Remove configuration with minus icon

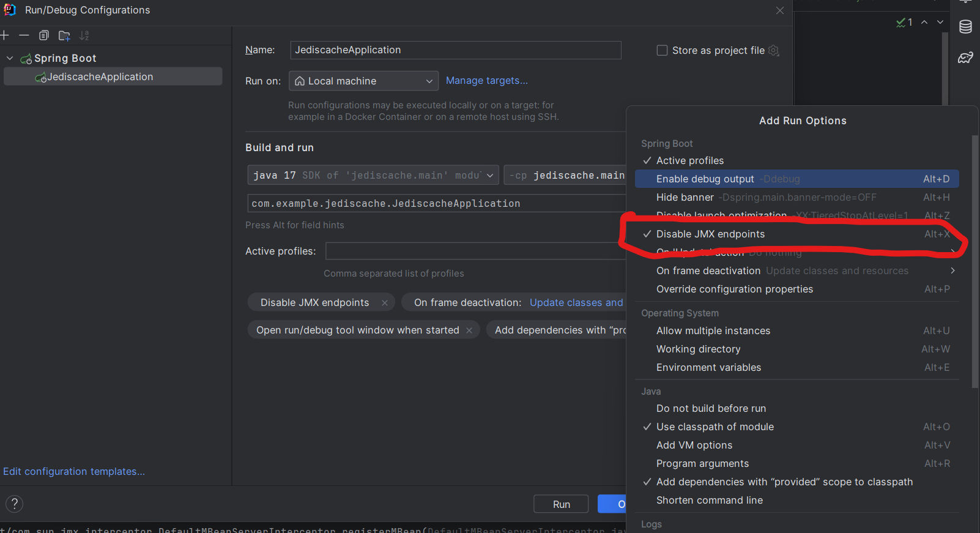[24, 35]
